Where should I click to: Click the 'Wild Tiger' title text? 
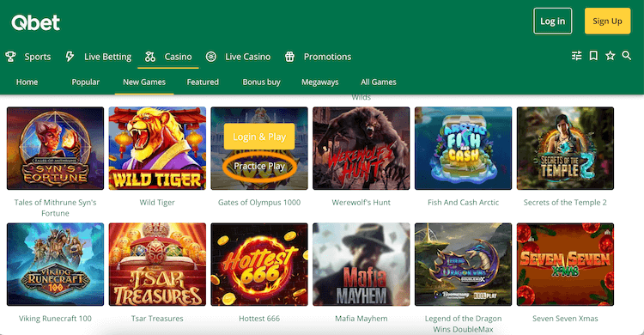[157, 202]
